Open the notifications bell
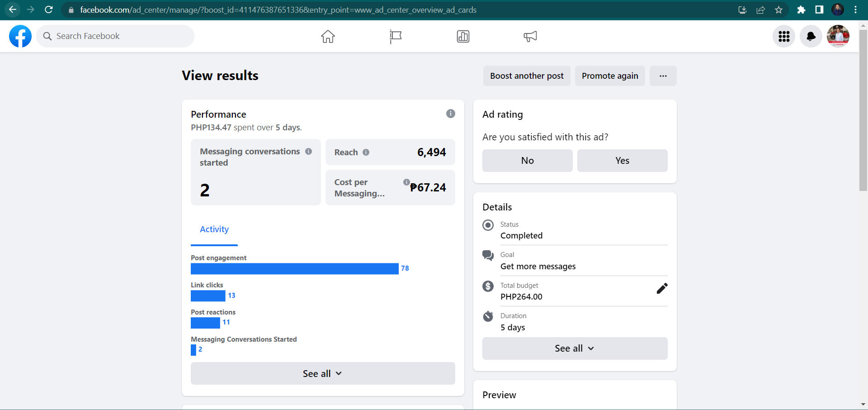This screenshot has height=410, width=868. 811,36
